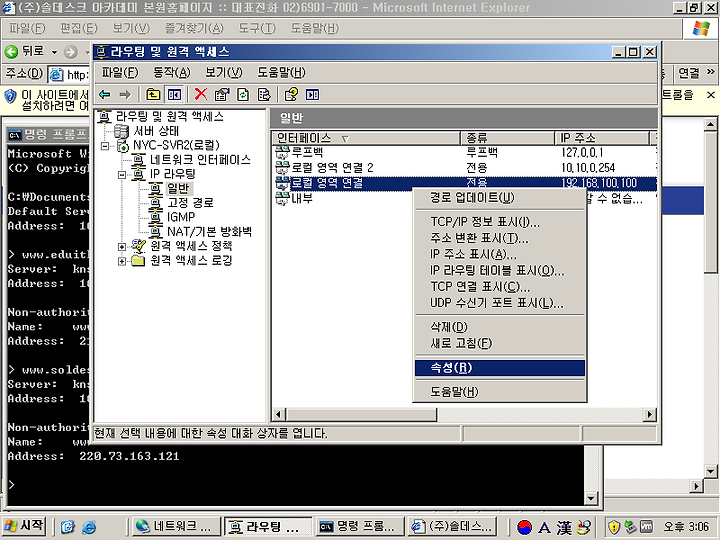The height and width of the screenshot is (540, 720).
Task: Click the 漢 Hanja conversion tray icon
Action: pyautogui.click(x=564, y=527)
